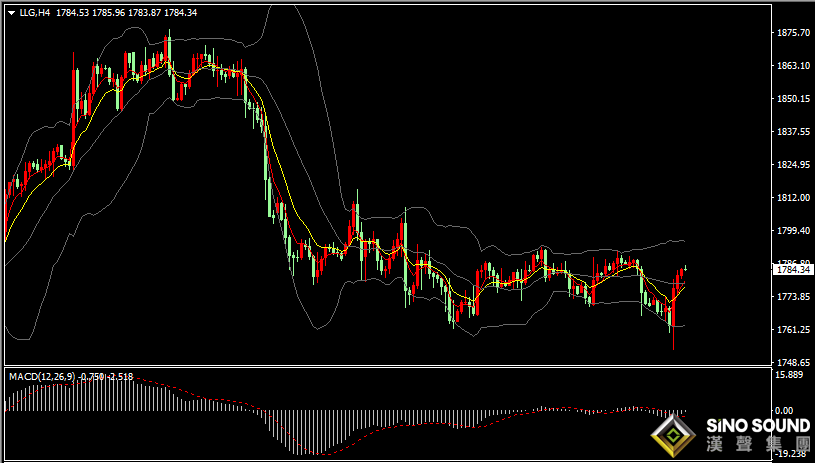Click the LLG,H4 symbol label
Image resolution: width=815 pixels, height=463 pixels.
36,13
